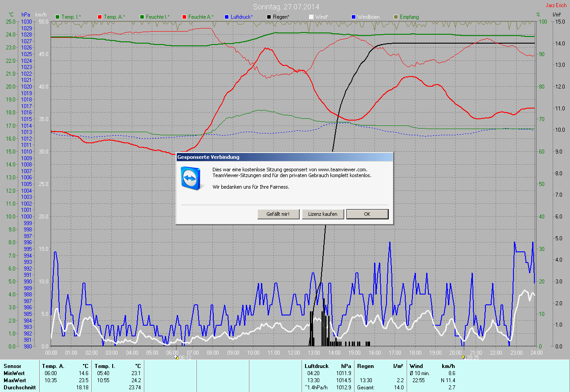
Task: Toggle the Regen* legend swatch
Action: click(269, 17)
